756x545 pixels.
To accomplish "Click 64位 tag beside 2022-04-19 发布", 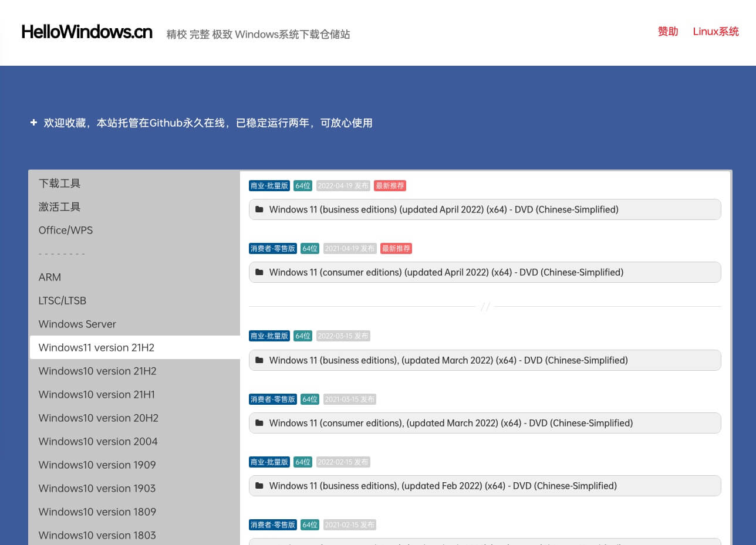I will pyautogui.click(x=303, y=186).
